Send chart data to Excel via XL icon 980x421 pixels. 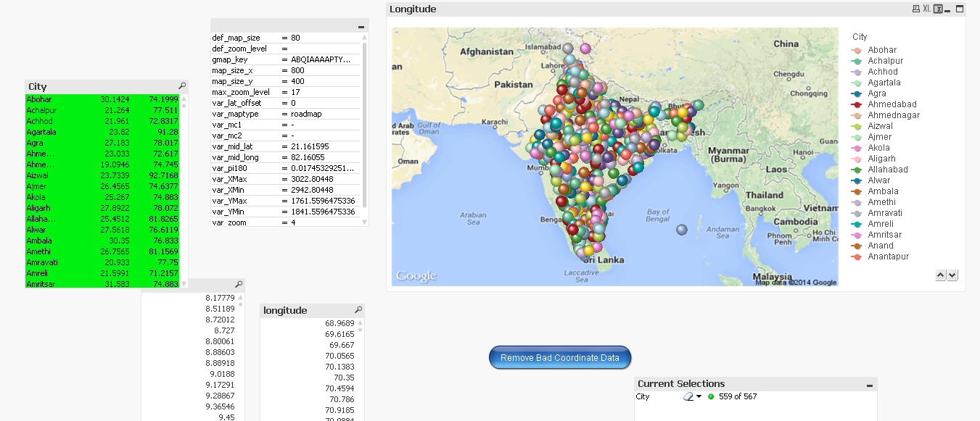(x=926, y=9)
